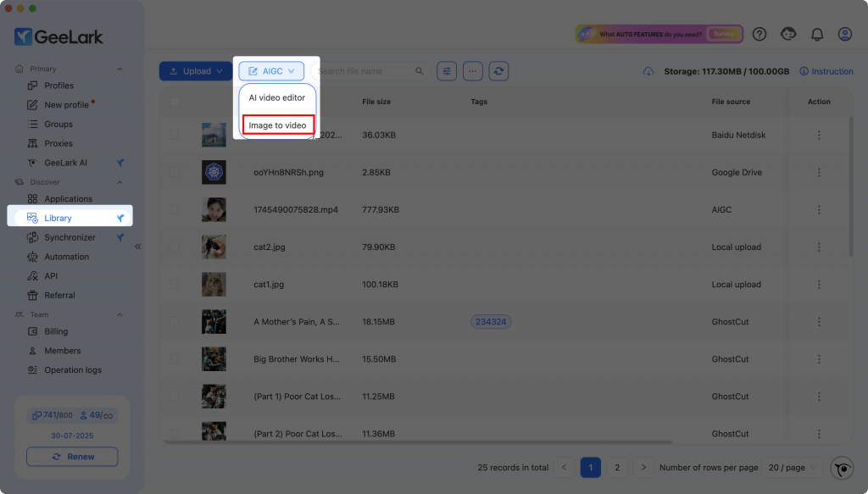
Task: Open the user account avatar icon
Action: (x=845, y=34)
